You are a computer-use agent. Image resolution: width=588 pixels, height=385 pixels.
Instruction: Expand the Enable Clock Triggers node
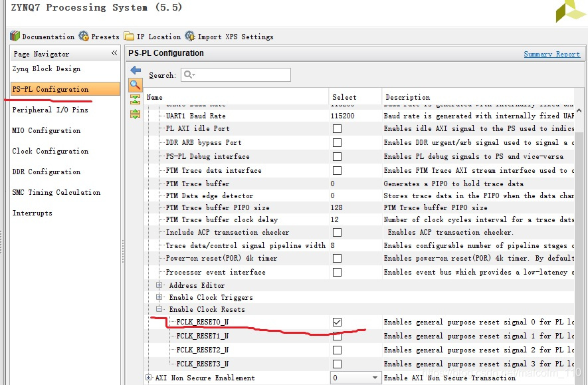click(x=159, y=297)
